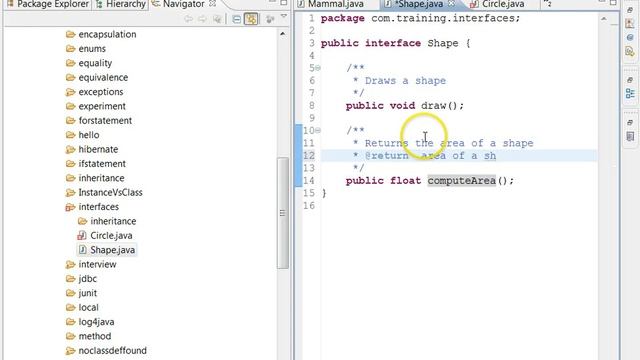Select the experiment folder
Image resolution: width=640 pixels, height=360 pixels.
point(102,106)
